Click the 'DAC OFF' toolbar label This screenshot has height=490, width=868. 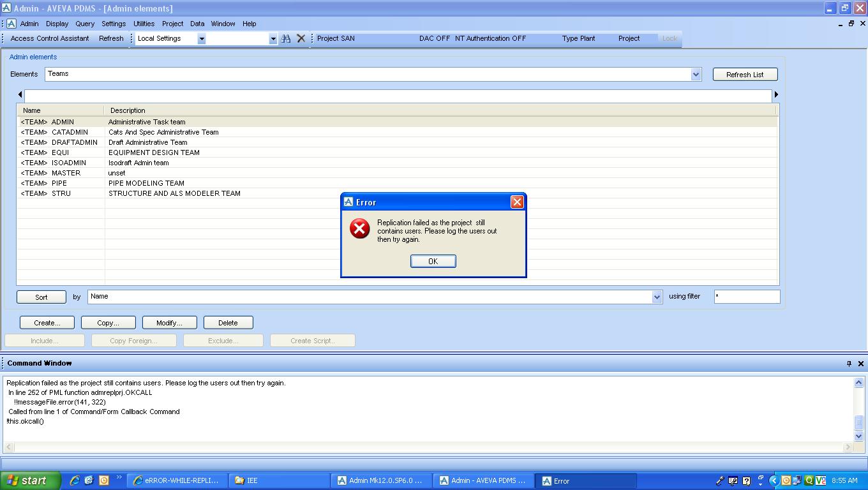(x=435, y=38)
